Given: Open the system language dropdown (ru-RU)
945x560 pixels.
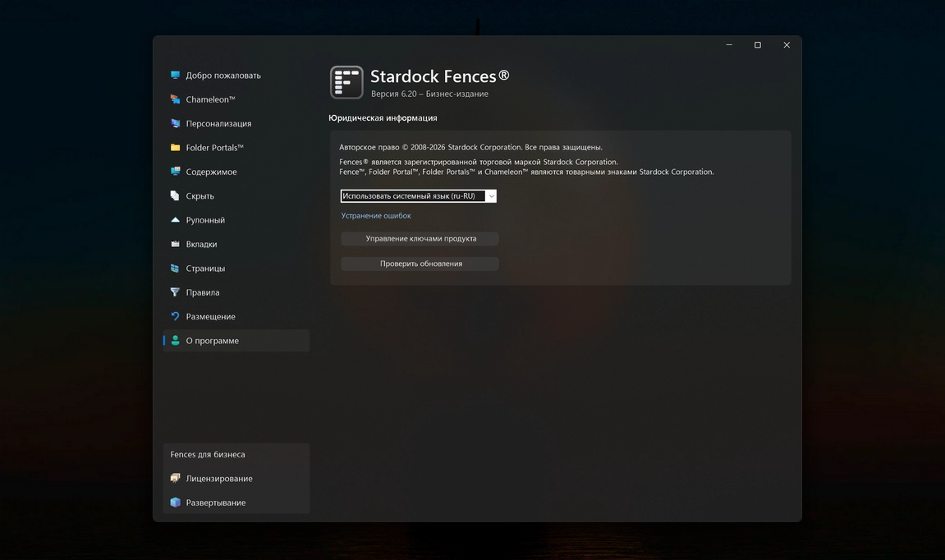Looking at the screenshot, I should [x=418, y=196].
